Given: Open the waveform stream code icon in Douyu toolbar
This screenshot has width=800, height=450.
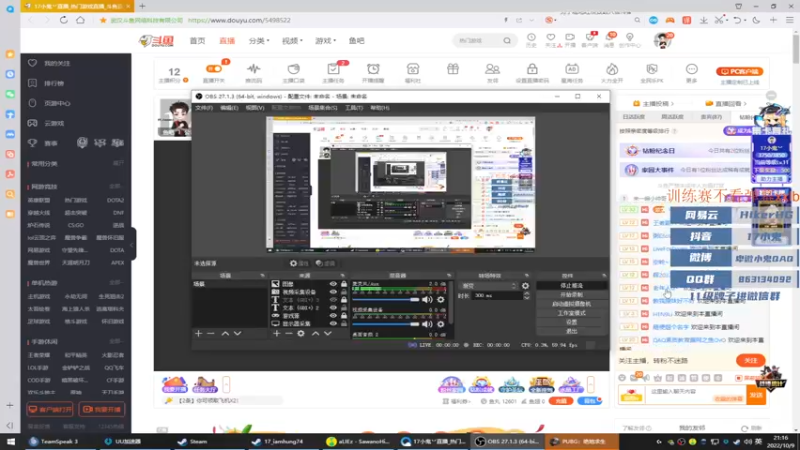Looking at the screenshot, I should [254, 69].
